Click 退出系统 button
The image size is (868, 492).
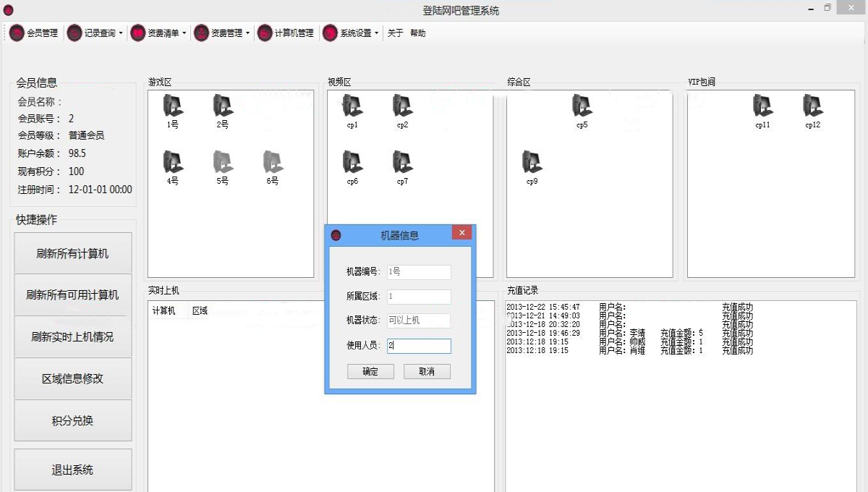[x=73, y=470]
